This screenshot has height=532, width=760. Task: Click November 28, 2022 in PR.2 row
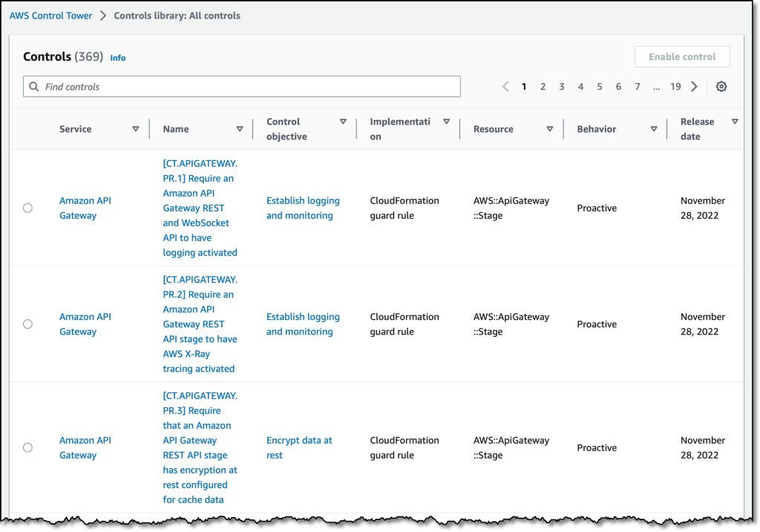703,324
